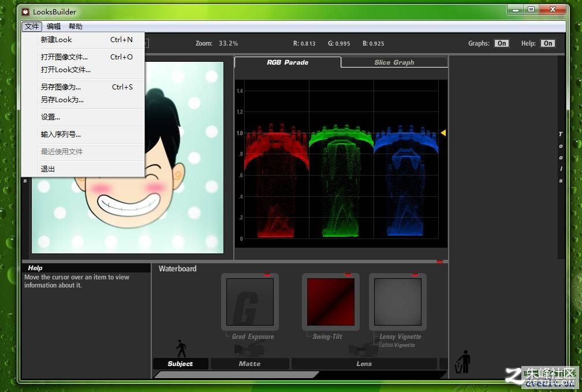This screenshot has width=582, height=392.
Task: Select the Lensy Vignette tool thumbnail
Action: click(x=397, y=302)
